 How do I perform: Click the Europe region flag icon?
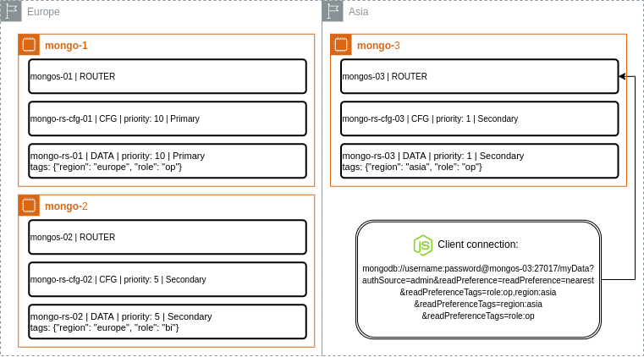click(x=11, y=12)
